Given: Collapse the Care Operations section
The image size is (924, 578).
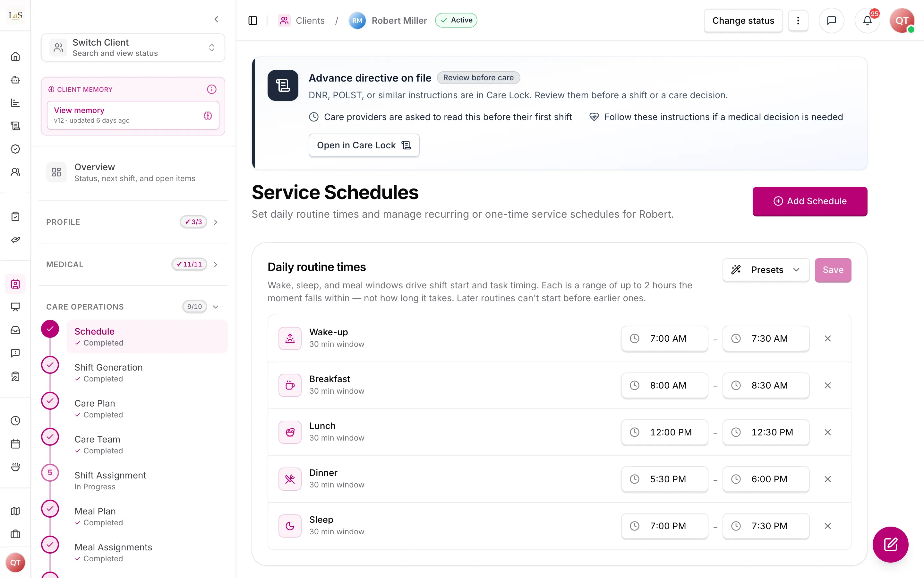Looking at the screenshot, I should point(133,307).
